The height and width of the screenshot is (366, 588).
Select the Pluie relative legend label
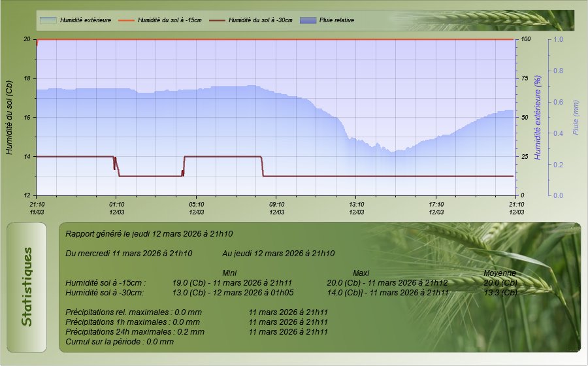[337, 20]
